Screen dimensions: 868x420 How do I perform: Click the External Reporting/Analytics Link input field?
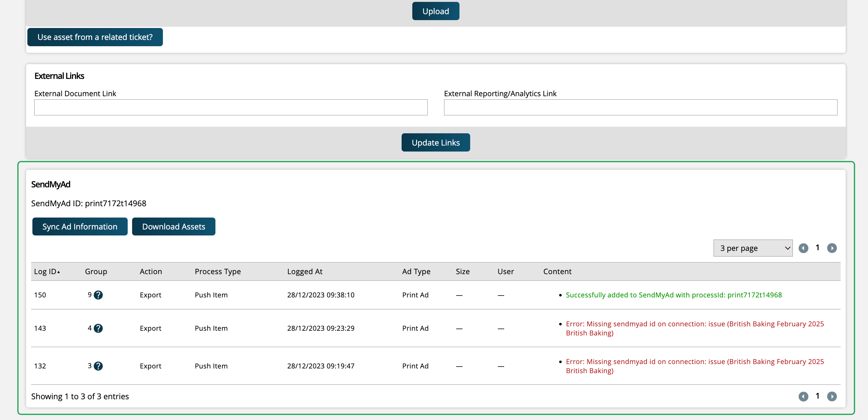click(640, 107)
